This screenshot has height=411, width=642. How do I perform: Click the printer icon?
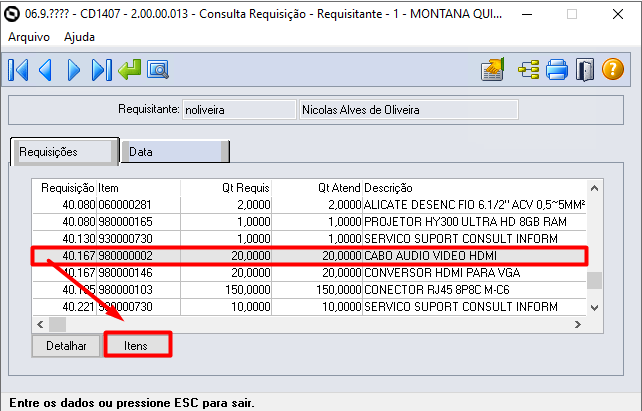click(557, 70)
